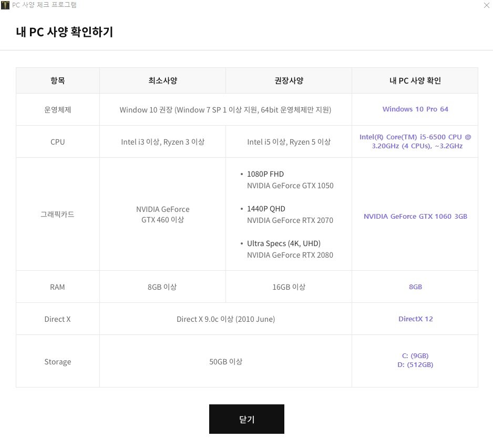The image size is (493, 448).
Task: Select the 내 PC 사양 확인 header
Action: point(415,80)
